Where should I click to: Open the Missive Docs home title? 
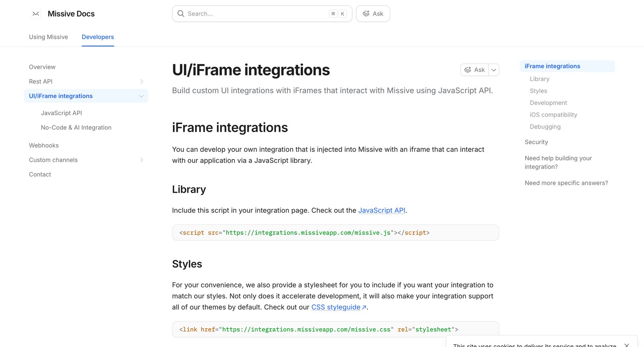tap(71, 14)
